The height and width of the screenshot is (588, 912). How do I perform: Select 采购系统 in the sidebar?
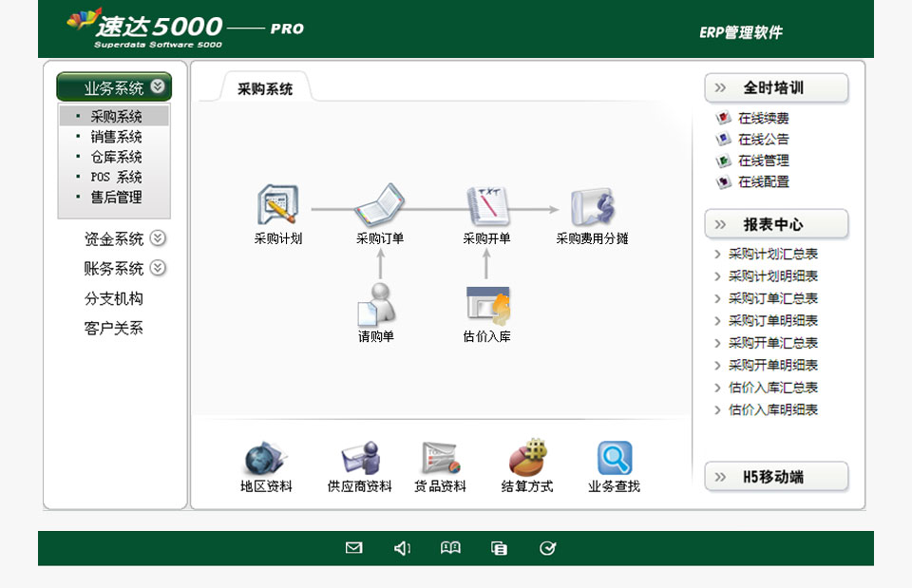[114, 116]
